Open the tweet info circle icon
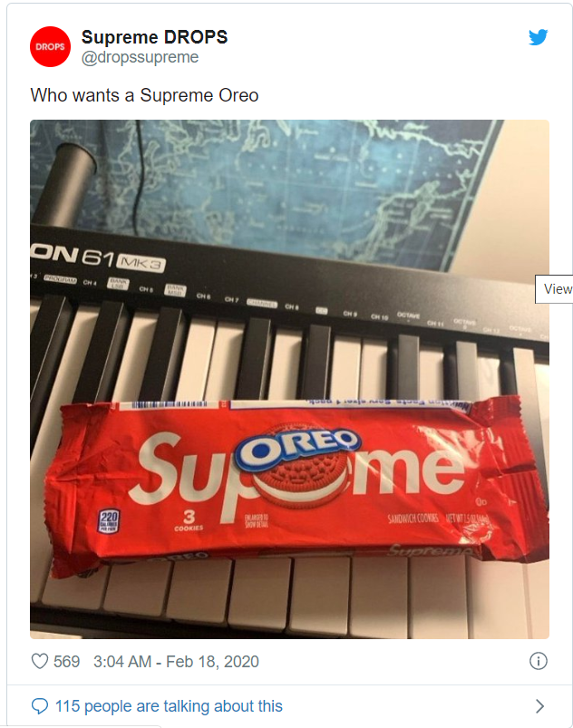 tap(539, 661)
